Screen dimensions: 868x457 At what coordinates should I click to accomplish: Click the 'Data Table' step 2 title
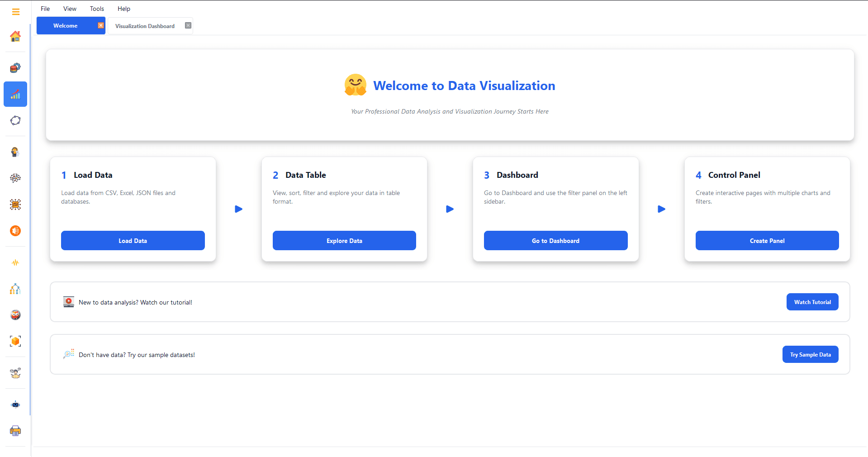click(x=306, y=175)
